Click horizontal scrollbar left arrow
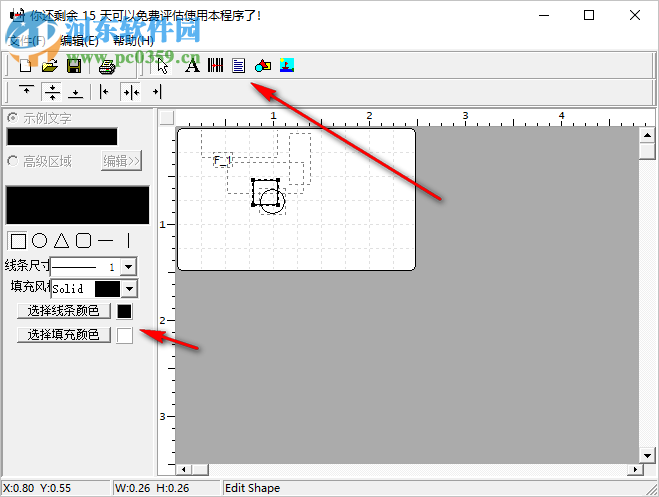This screenshot has width=659, height=497. (183, 469)
